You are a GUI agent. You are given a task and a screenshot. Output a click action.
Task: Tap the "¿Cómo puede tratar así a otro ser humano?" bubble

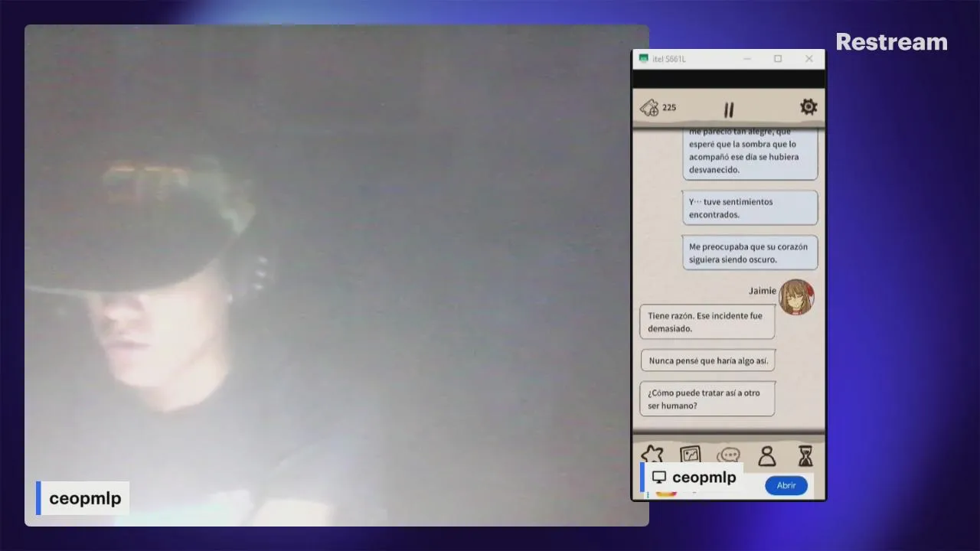pos(707,399)
